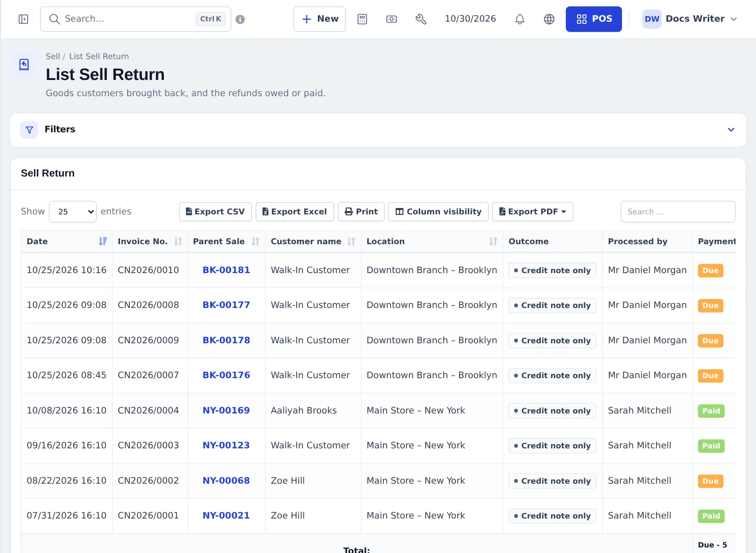Open parent sale BK-00176
This screenshot has width=756, height=553.
226,375
